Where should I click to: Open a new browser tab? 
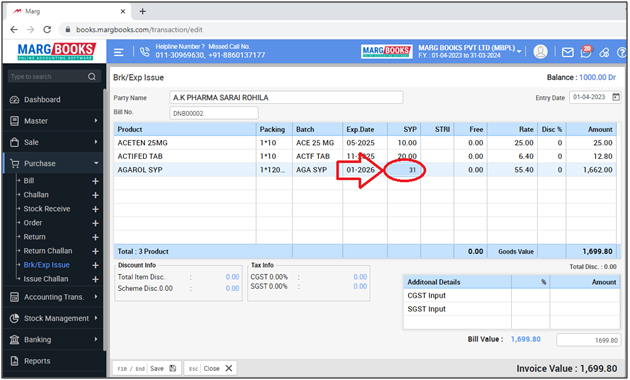142,11
